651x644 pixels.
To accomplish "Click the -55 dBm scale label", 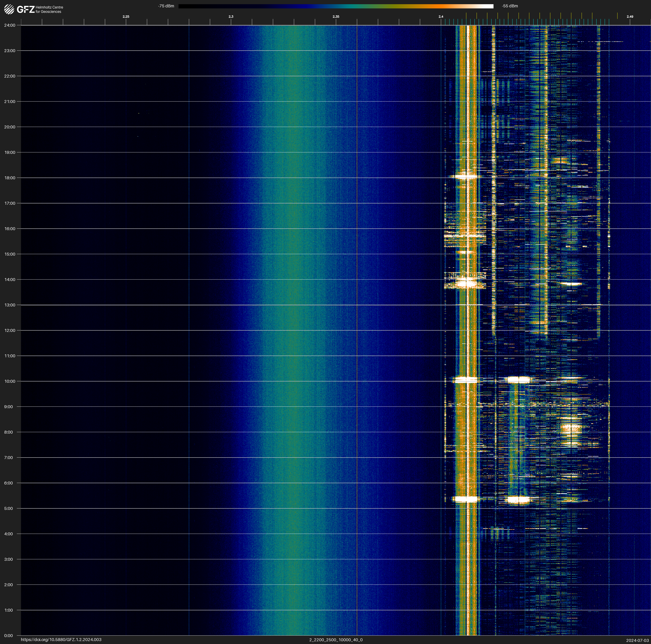I will (x=509, y=6).
